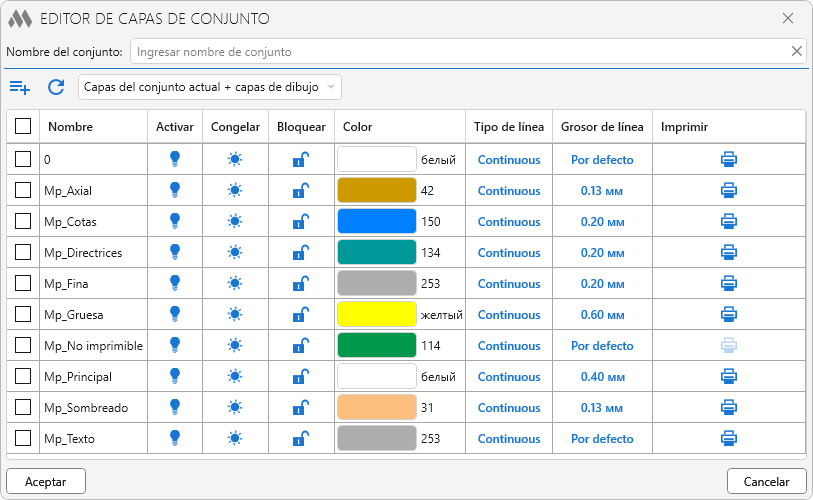Click the add new layer icon
Viewport: 813px width, 500px height.
(20, 88)
